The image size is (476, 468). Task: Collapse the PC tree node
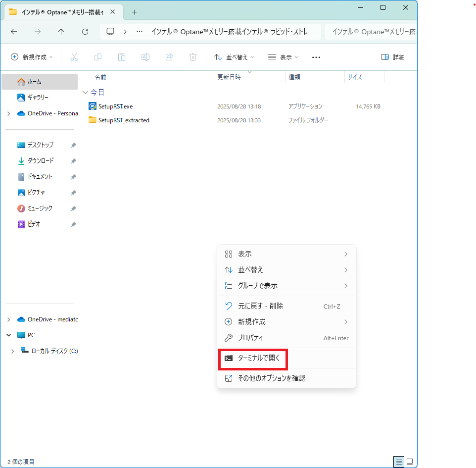[x=9, y=335]
